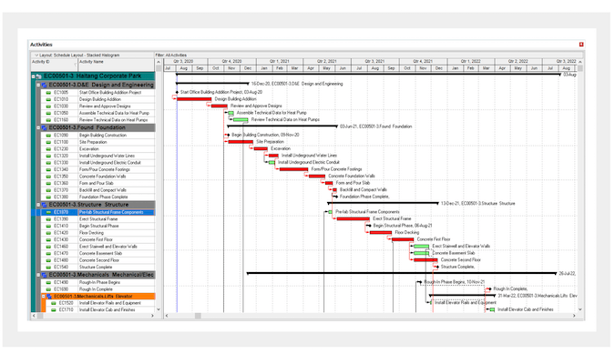
Task: Select the icon beside EC1090 Begin Building Construction
Action: point(48,135)
